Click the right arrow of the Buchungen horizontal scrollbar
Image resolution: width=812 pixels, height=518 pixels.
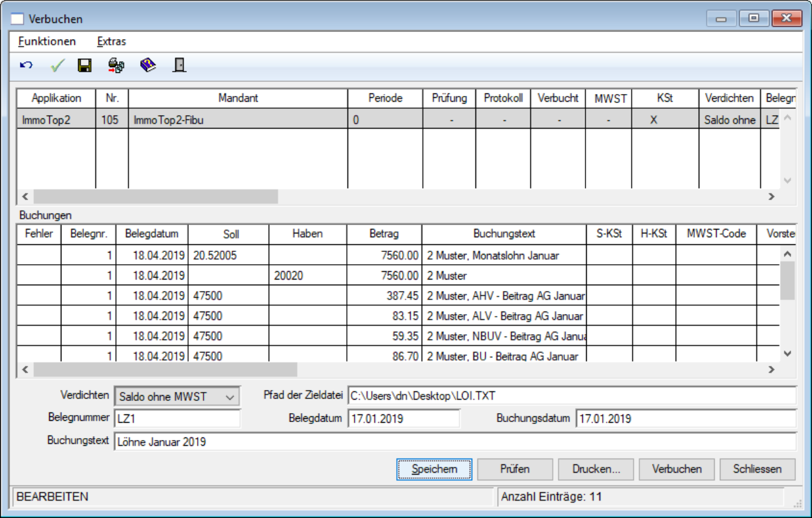tap(771, 370)
